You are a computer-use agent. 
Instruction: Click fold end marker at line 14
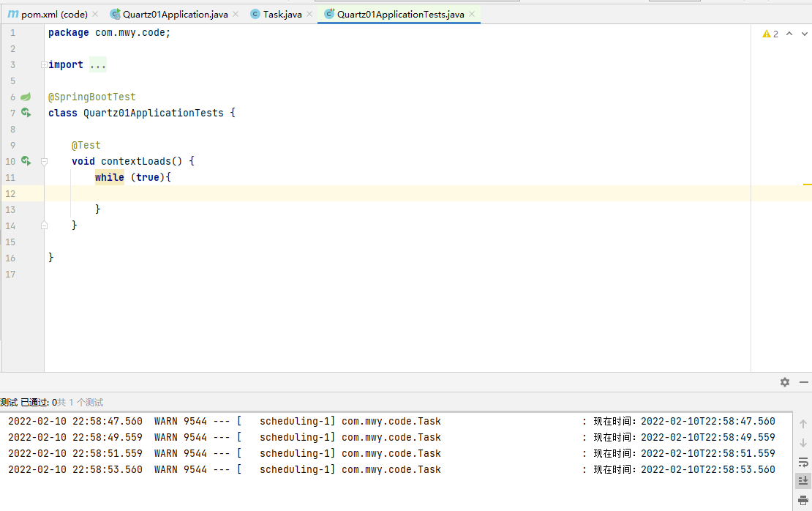[44, 225]
